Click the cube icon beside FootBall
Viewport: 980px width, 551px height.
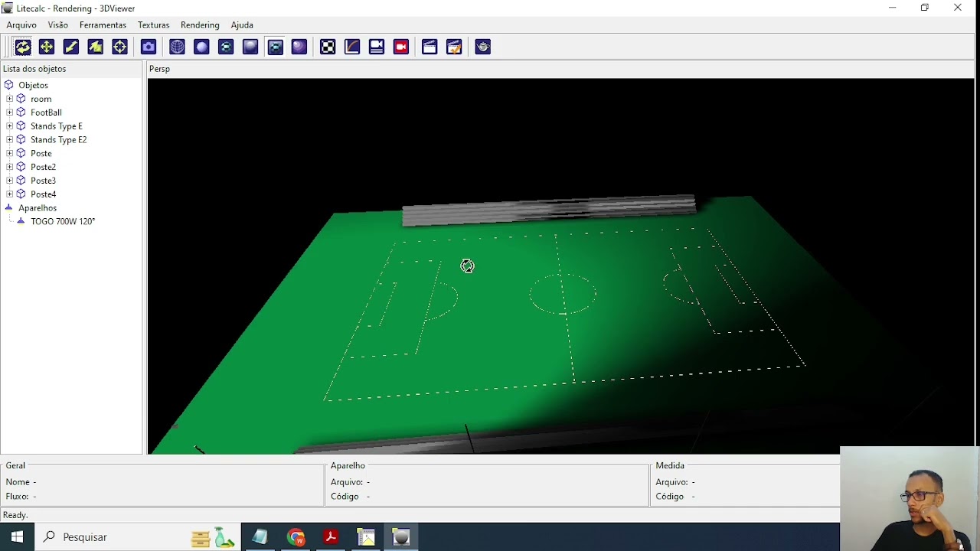(21, 112)
